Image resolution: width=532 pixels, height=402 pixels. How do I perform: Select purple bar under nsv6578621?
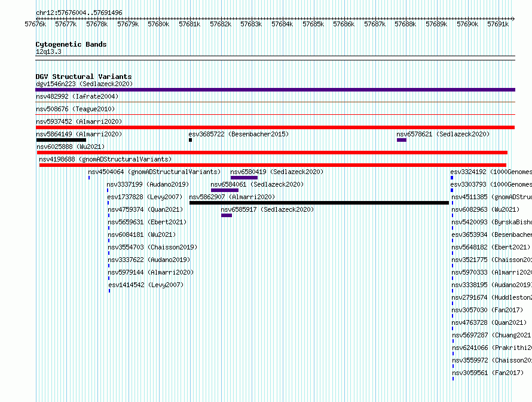point(402,140)
